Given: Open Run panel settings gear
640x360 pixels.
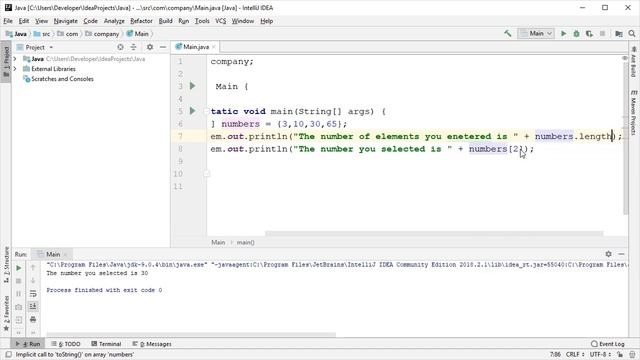Looking at the screenshot, I should [x=608, y=254].
